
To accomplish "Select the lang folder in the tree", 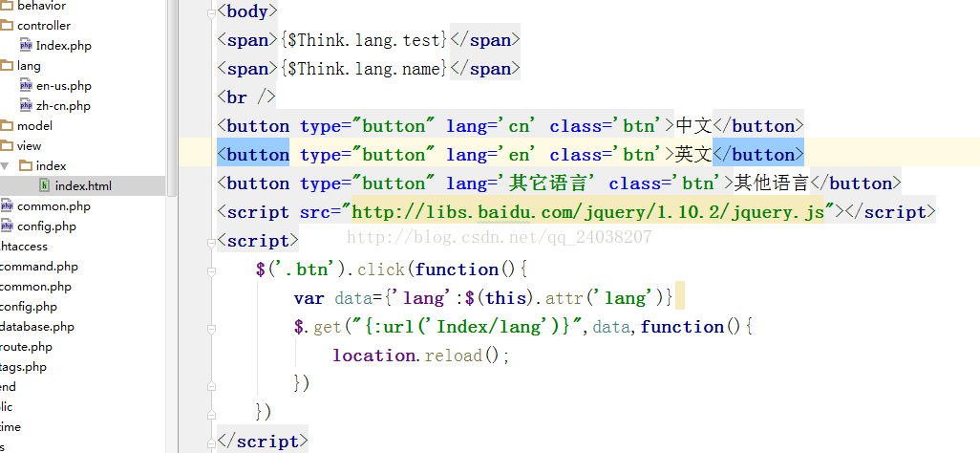I will [29, 66].
